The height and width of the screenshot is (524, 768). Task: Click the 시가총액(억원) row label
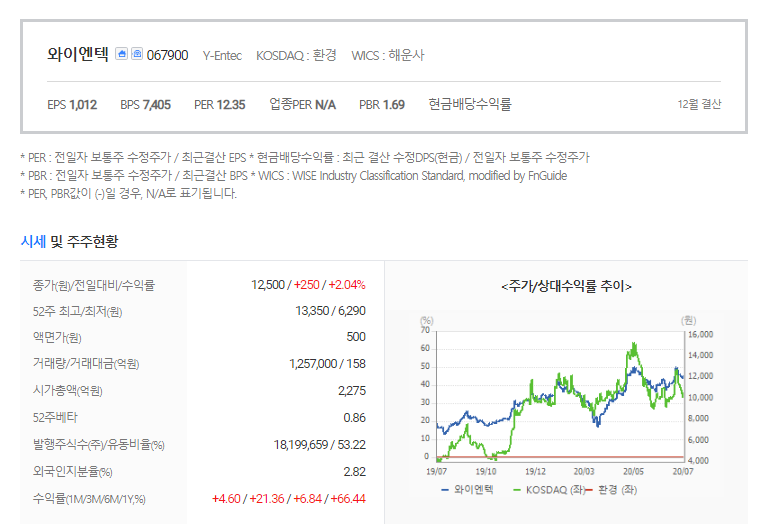point(68,391)
